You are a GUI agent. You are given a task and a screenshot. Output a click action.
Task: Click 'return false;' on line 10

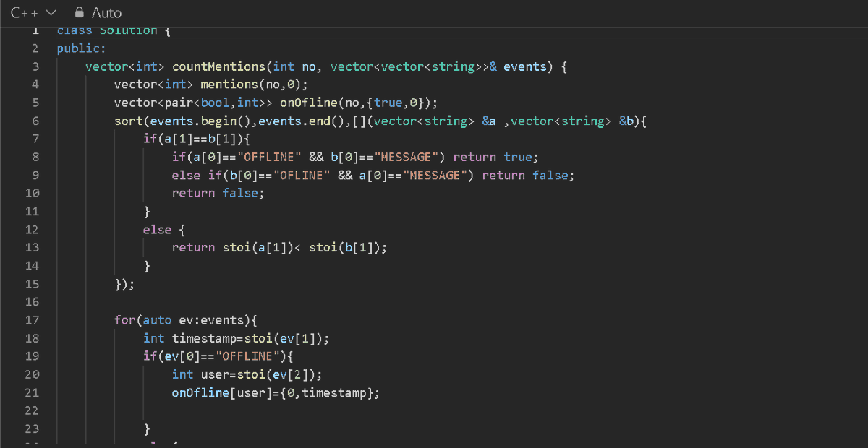point(218,193)
